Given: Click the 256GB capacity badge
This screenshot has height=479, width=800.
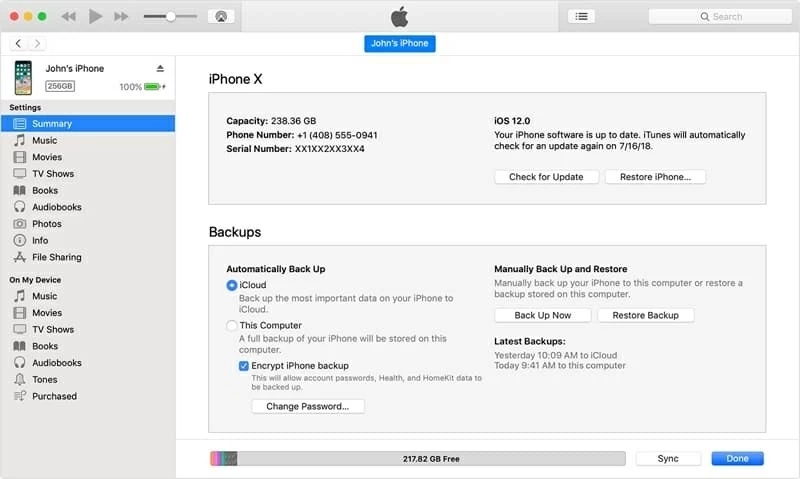Looking at the screenshot, I should pos(60,86).
